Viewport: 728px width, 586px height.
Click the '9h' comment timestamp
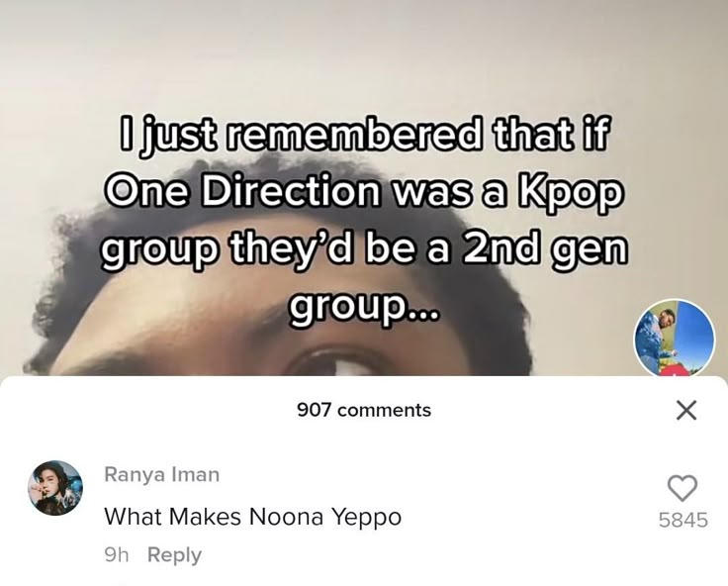pyautogui.click(x=117, y=555)
